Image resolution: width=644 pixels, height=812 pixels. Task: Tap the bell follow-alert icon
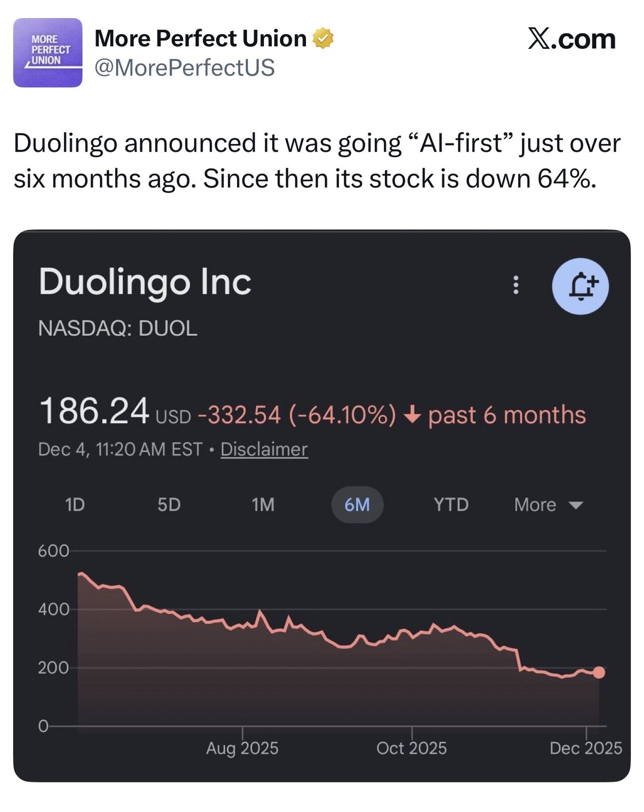pyautogui.click(x=580, y=286)
